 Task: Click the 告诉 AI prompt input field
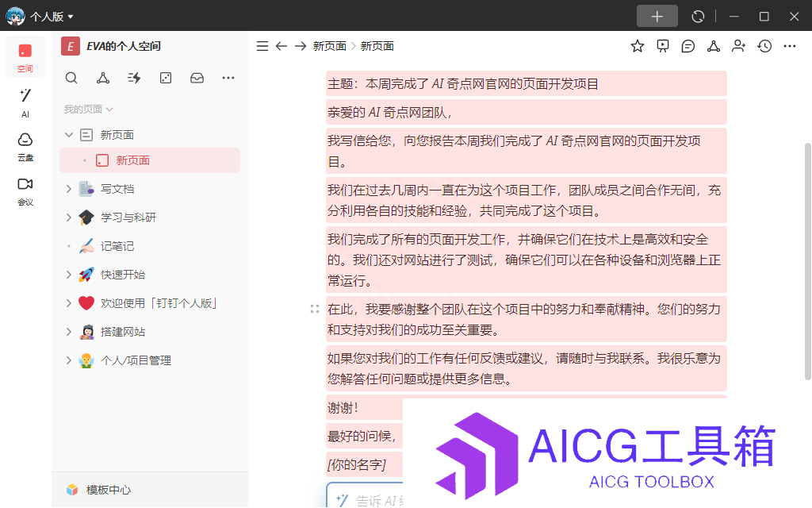tap(365, 497)
